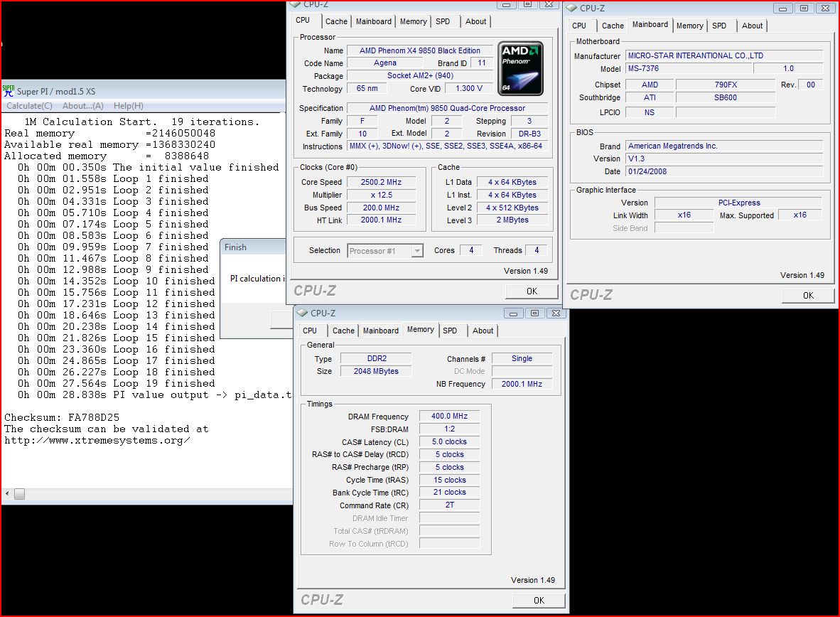Click the southbridge SB600 value
This screenshot has height=617, width=840.
click(x=726, y=97)
